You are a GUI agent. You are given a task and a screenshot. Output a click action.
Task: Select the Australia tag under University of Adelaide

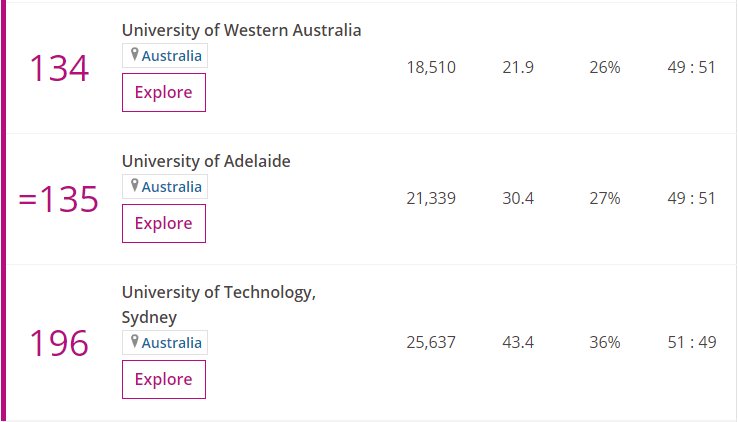[171, 187]
